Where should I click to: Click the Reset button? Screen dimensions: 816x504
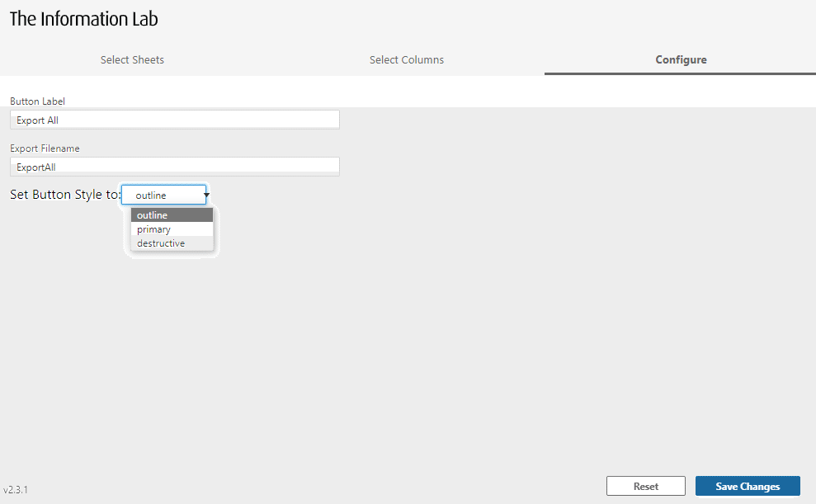tap(645, 486)
